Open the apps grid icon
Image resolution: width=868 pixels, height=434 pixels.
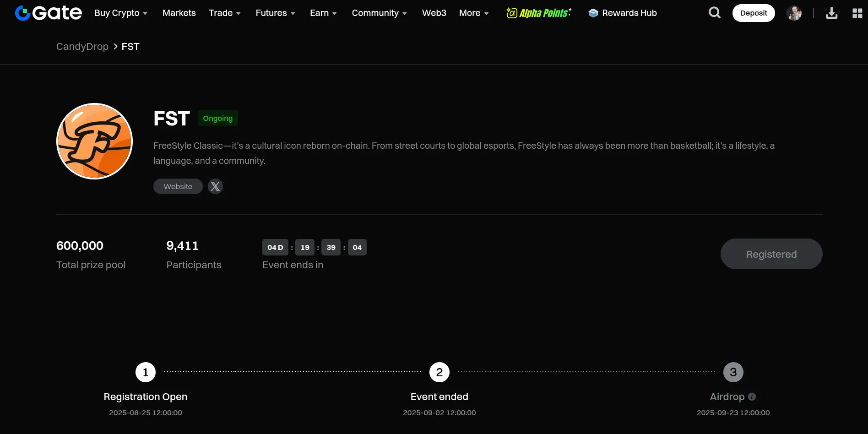pos(857,13)
